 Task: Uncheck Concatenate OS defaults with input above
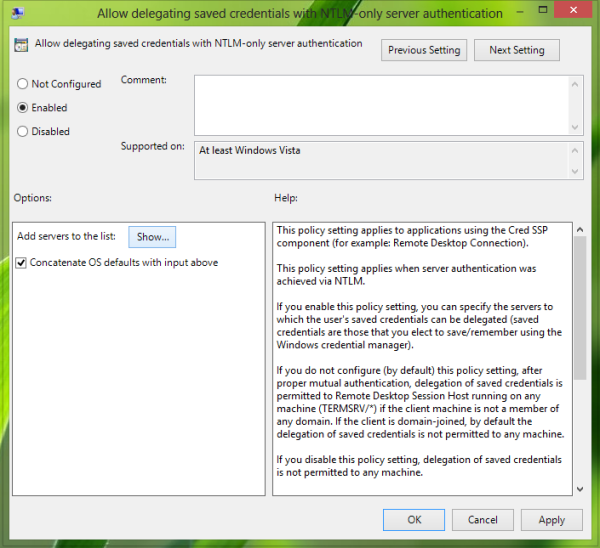(21, 263)
